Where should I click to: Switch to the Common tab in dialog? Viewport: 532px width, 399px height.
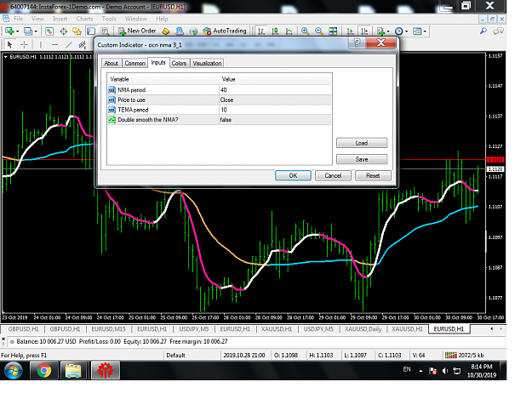click(134, 63)
